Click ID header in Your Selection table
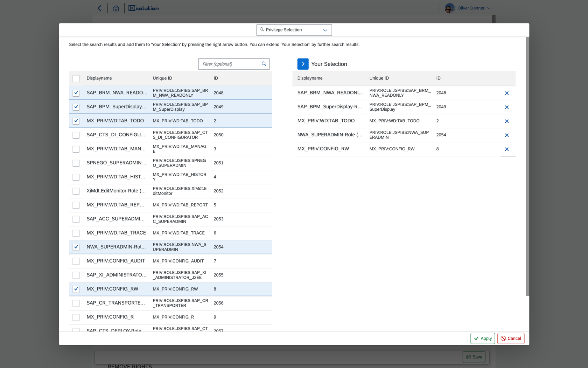The height and width of the screenshot is (368, 588). [438, 78]
